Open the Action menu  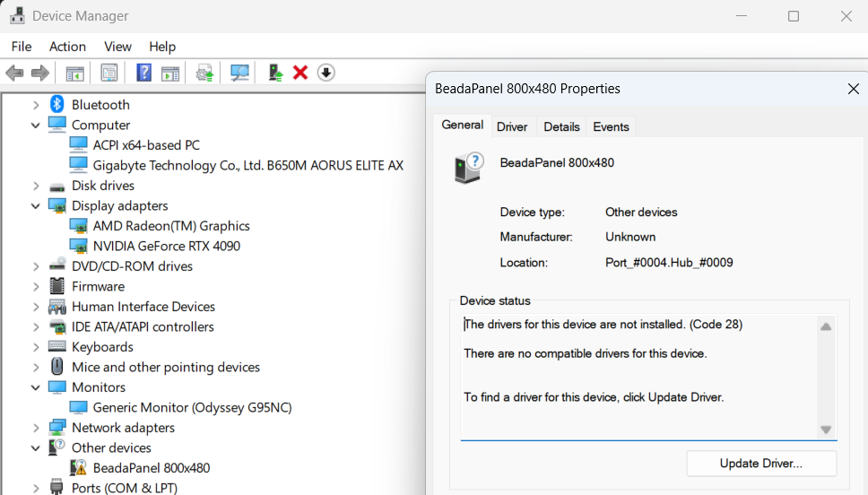pyautogui.click(x=67, y=47)
